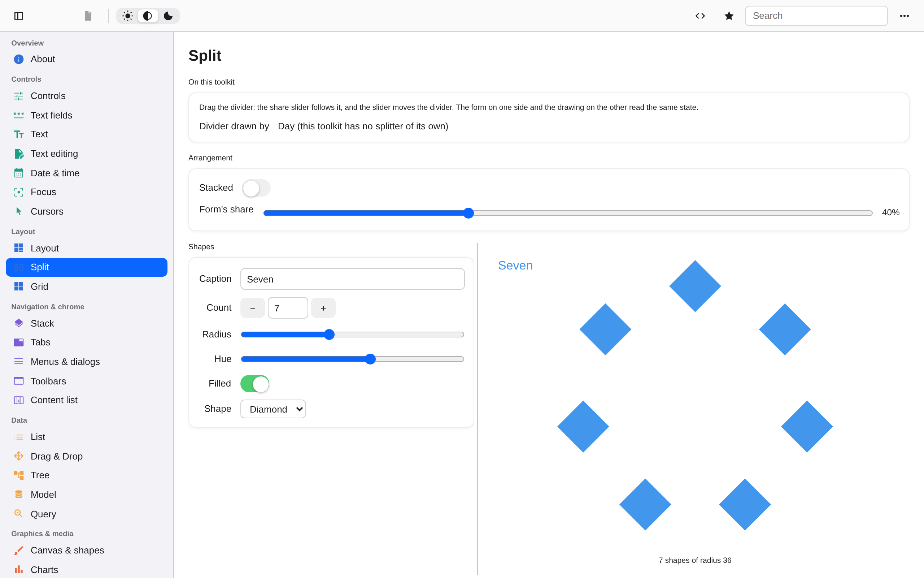
Task: Open the Grid page
Action: [87, 287]
